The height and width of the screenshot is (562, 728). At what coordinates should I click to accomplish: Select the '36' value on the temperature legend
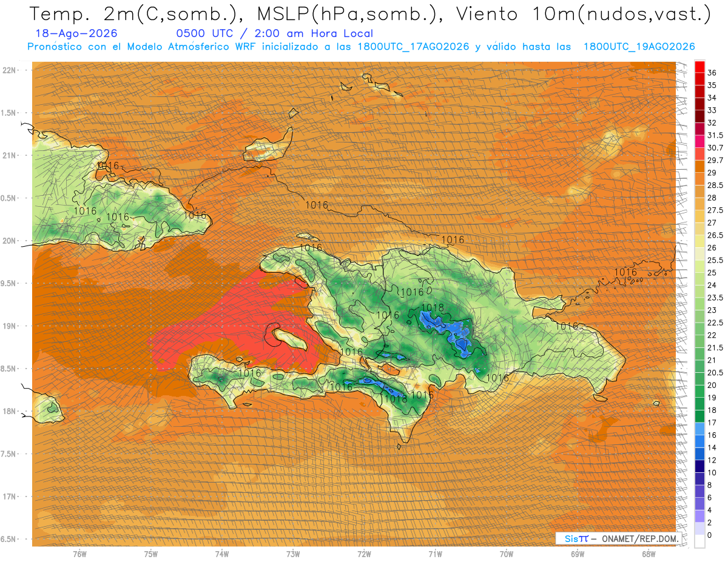point(712,73)
